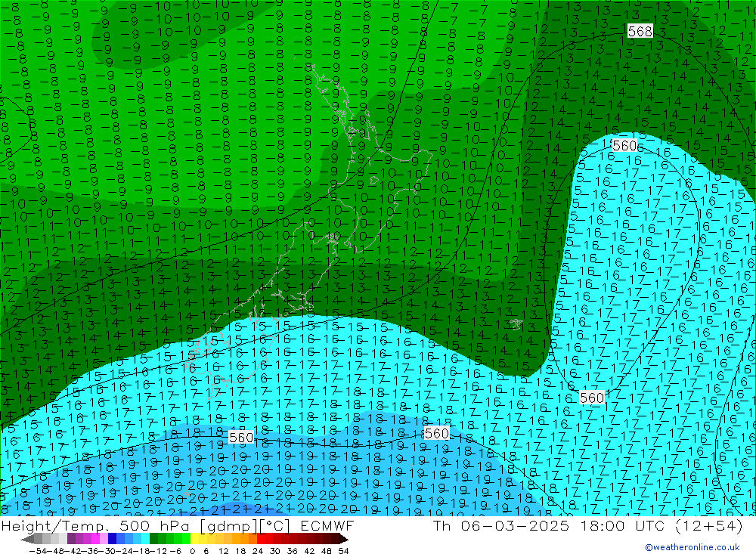Click the '-30' scale value

107,551
